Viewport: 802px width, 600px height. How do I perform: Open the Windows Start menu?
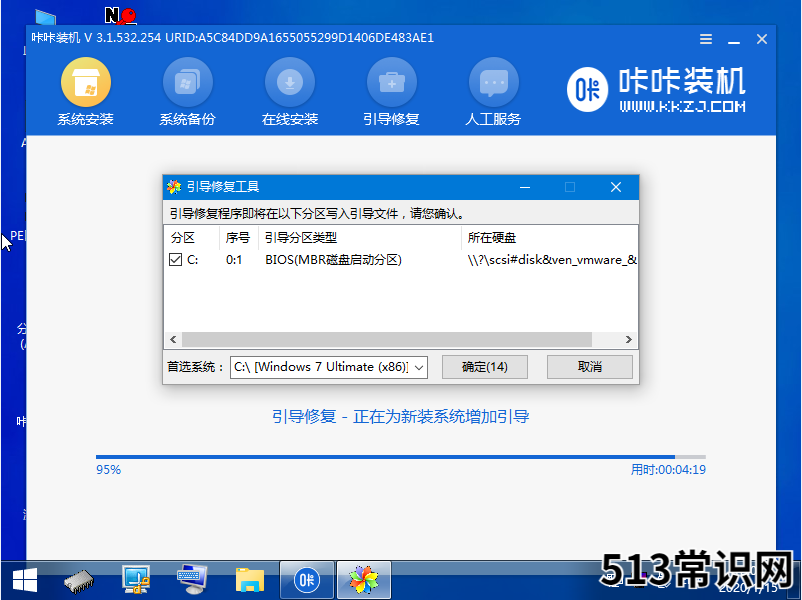pyautogui.click(x=25, y=581)
